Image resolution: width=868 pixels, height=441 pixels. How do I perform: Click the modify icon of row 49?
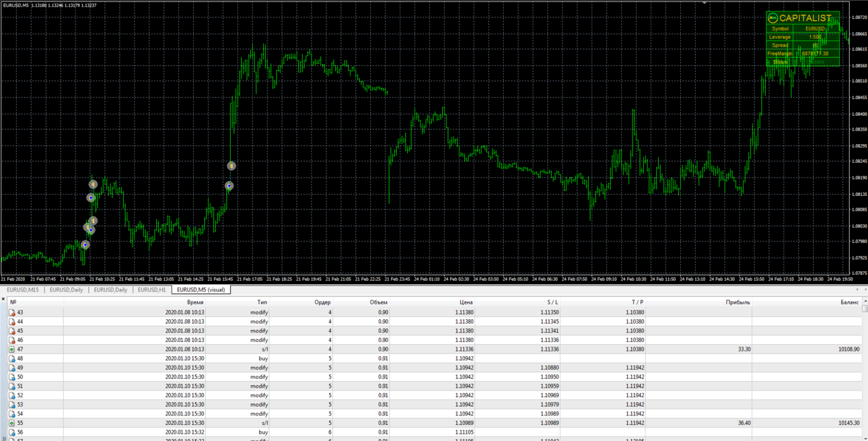[12, 368]
